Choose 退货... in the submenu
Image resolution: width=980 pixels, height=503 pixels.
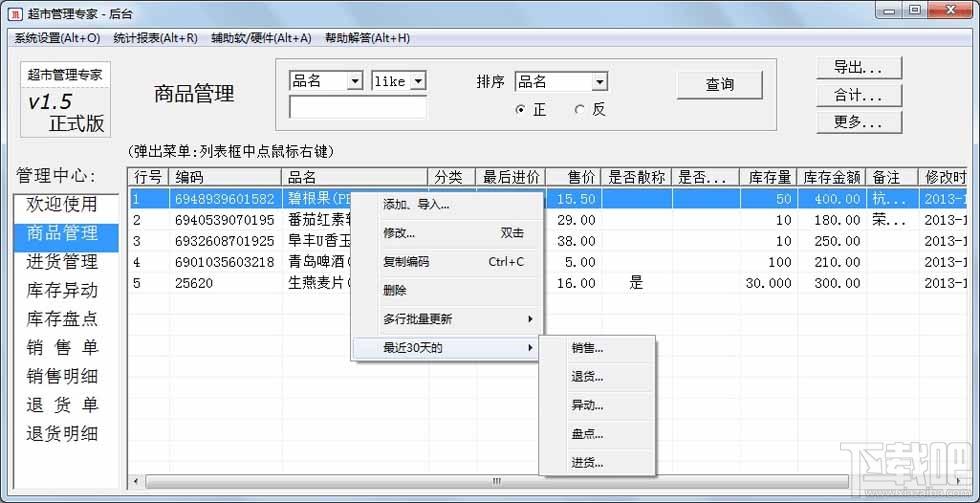[x=597, y=377]
